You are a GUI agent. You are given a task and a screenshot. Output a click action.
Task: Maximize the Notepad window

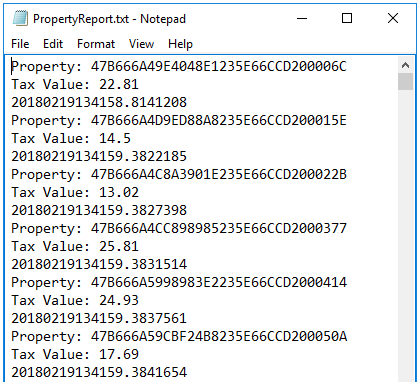(347, 18)
